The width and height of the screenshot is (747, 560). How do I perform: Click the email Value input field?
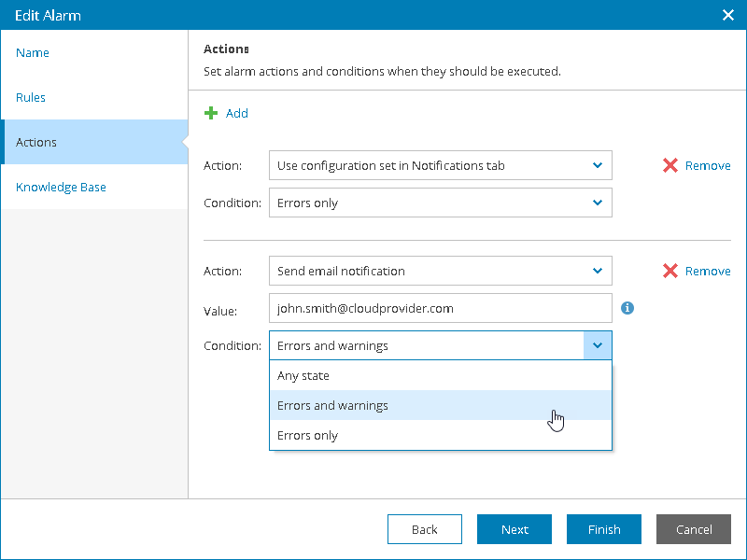pyautogui.click(x=440, y=308)
